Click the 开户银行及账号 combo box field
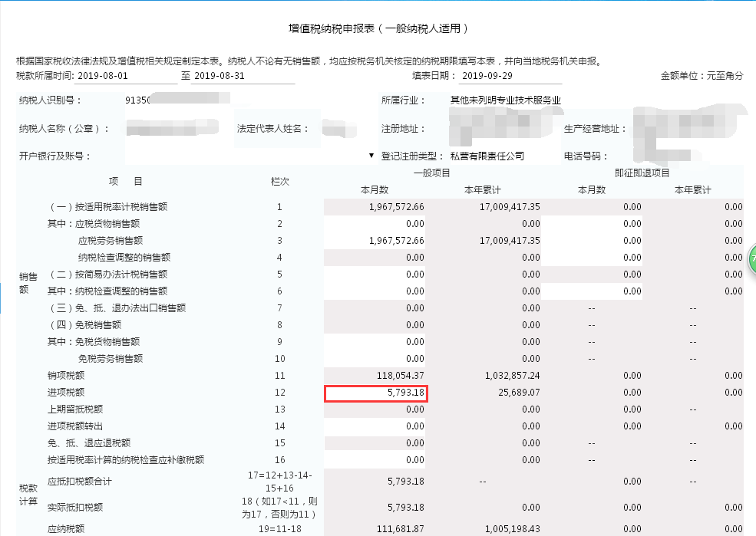756x536 pixels. coord(251,156)
